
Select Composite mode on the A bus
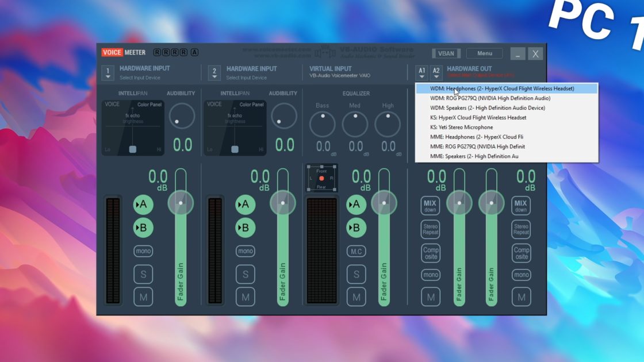[x=431, y=253]
